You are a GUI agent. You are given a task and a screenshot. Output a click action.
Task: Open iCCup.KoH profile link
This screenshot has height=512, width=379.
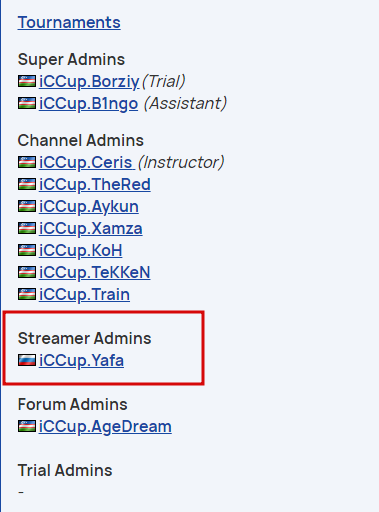[x=81, y=250]
